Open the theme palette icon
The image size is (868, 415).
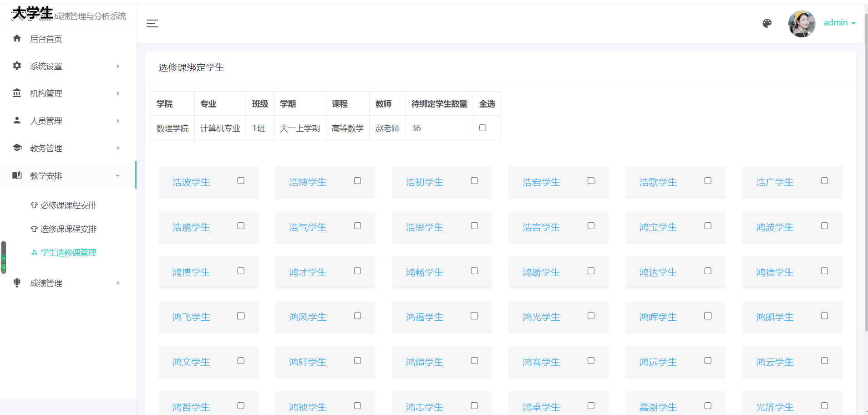pyautogui.click(x=767, y=23)
